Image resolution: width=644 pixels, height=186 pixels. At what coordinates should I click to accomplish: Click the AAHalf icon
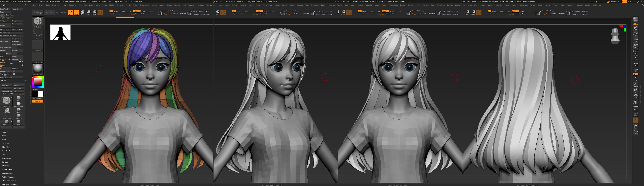pyautogui.click(x=636, y=46)
